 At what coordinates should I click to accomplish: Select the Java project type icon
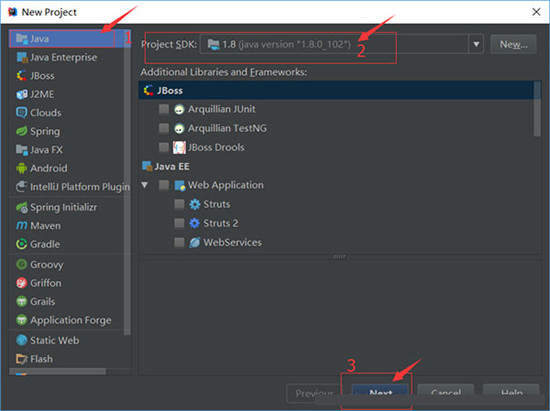(22, 39)
